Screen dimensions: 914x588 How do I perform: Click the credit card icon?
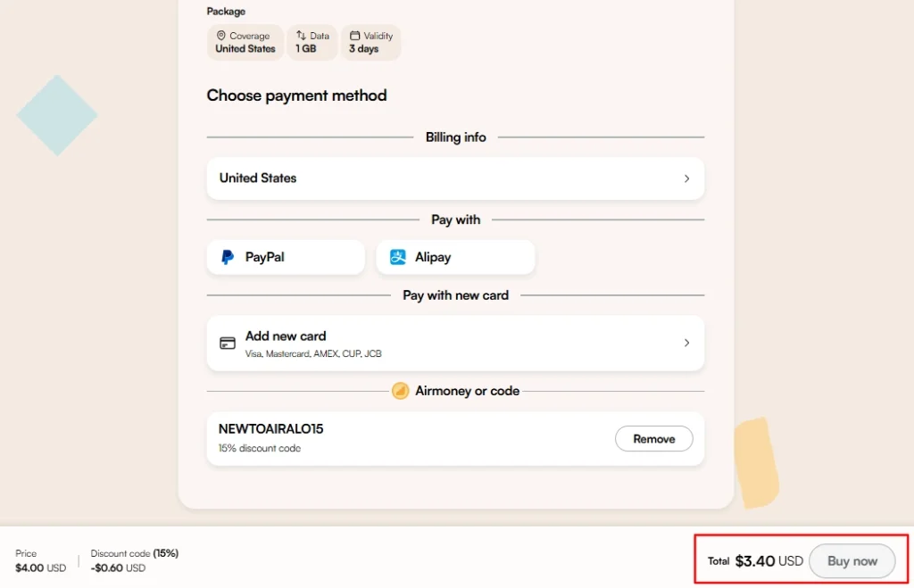(x=228, y=343)
